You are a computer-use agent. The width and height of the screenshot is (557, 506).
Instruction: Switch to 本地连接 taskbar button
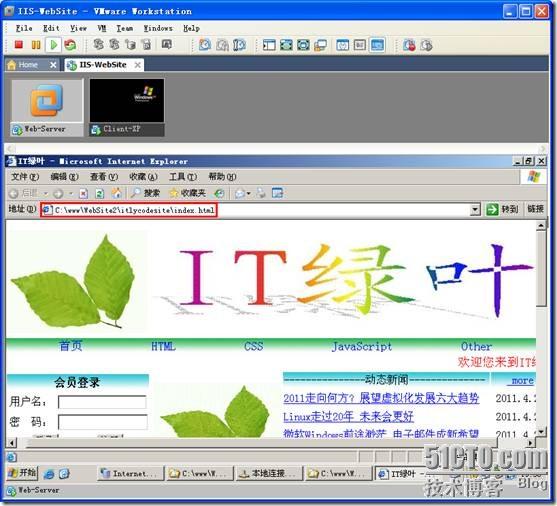point(269,474)
